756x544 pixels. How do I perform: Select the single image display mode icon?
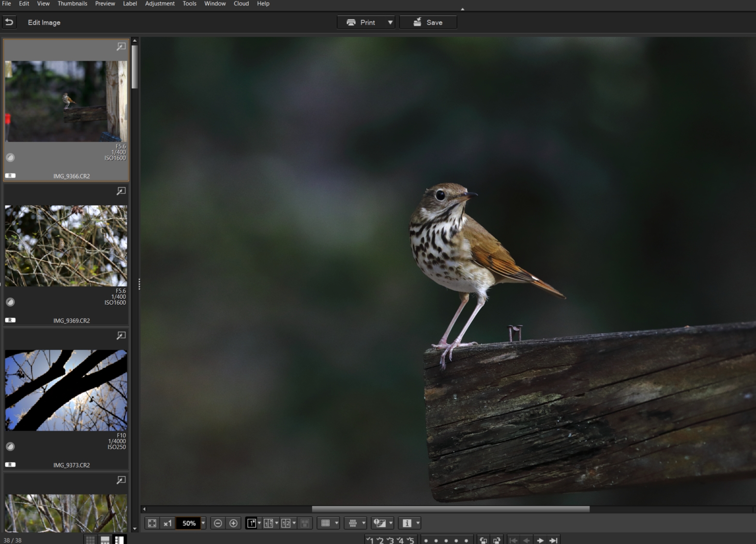point(252,523)
